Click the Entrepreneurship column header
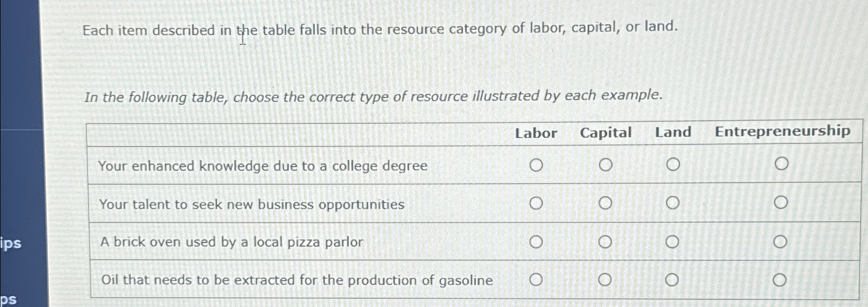868x307 pixels. (783, 132)
